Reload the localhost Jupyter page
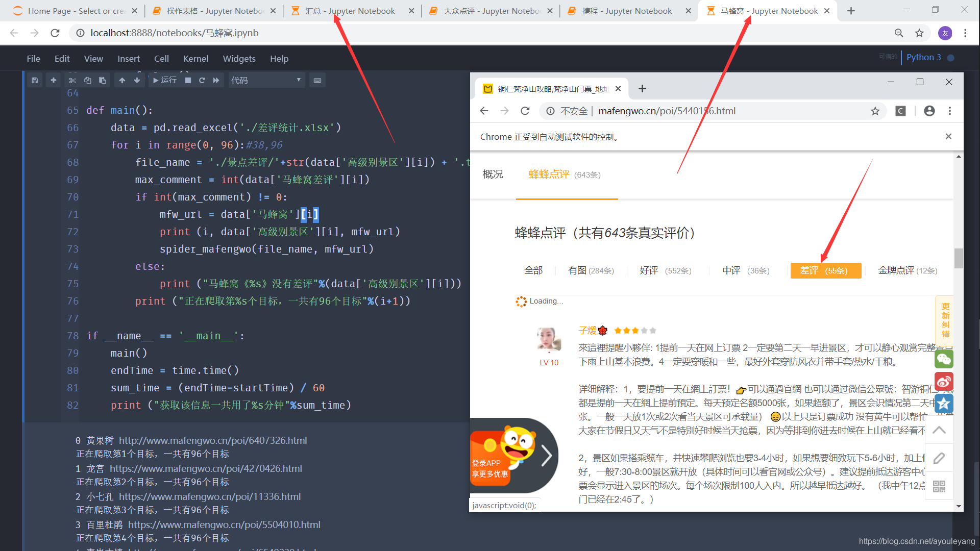980x551 pixels. click(55, 33)
